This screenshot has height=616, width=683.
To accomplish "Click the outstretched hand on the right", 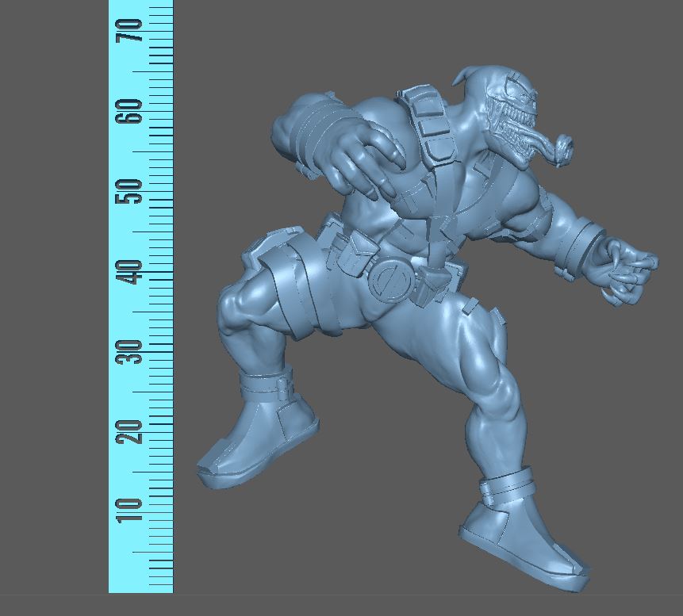I will [x=629, y=270].
